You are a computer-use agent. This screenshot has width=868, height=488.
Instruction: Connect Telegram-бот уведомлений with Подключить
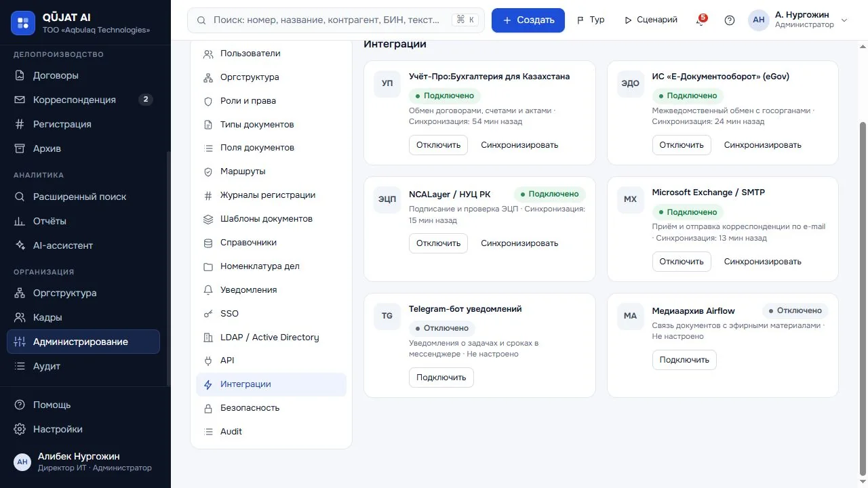(x=441, y=378)
